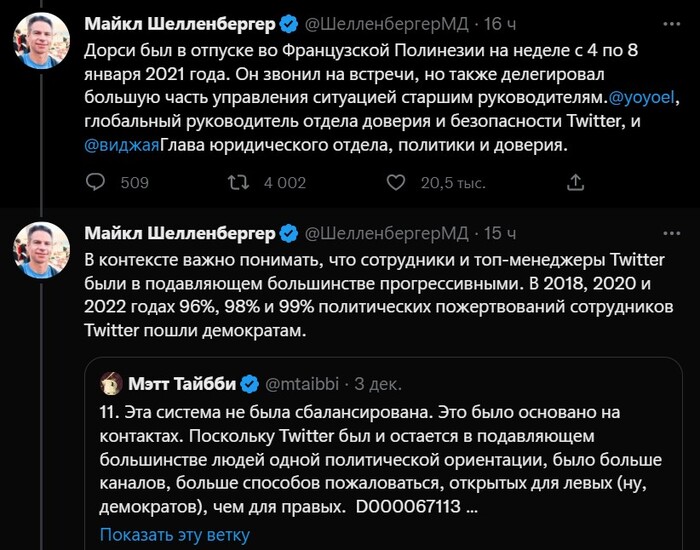Like the tweet with 20,5 тыс. likes
This screenshot has height=550, width=700.
[x=396, y=182]
